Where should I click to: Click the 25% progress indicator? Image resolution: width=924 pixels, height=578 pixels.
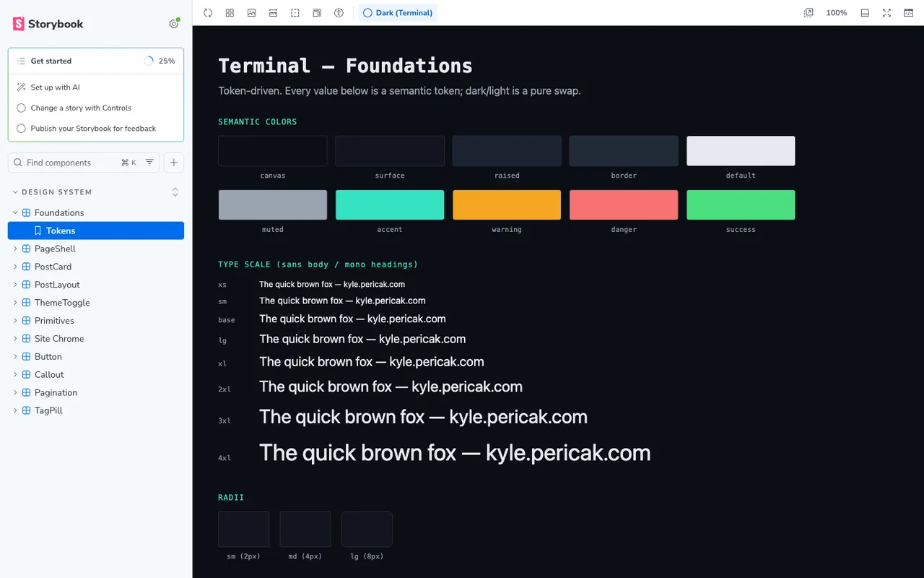coord(160,61)
